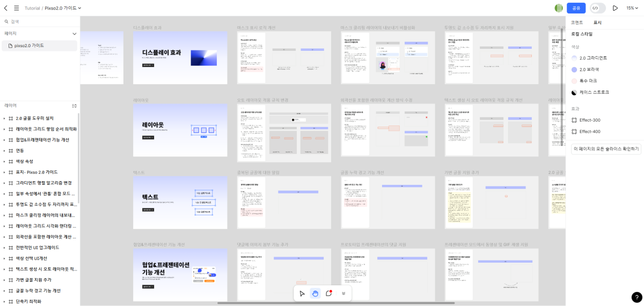
Task: Switch to the 코멘트 tab
Action: pos(577,23)
